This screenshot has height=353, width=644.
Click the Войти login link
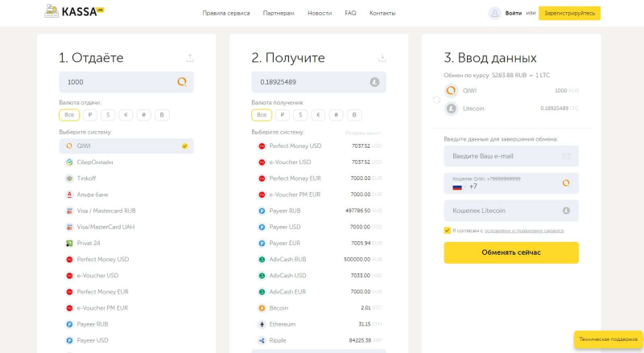click(x=514, y=13)
